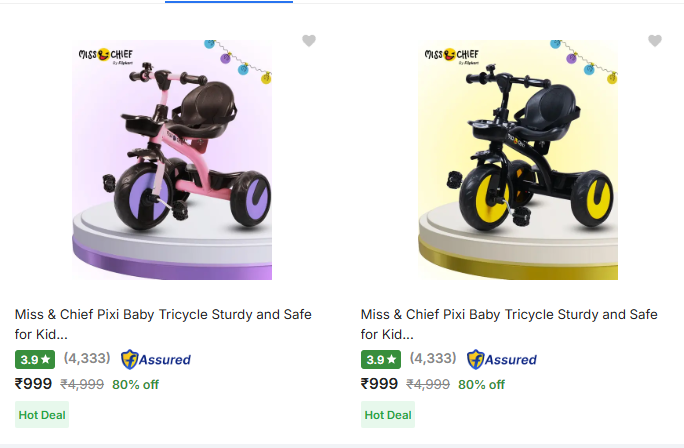This screenshot has height=448, width=684.
Task: Click the Assured badge on black tricycle
Action: 502,359
